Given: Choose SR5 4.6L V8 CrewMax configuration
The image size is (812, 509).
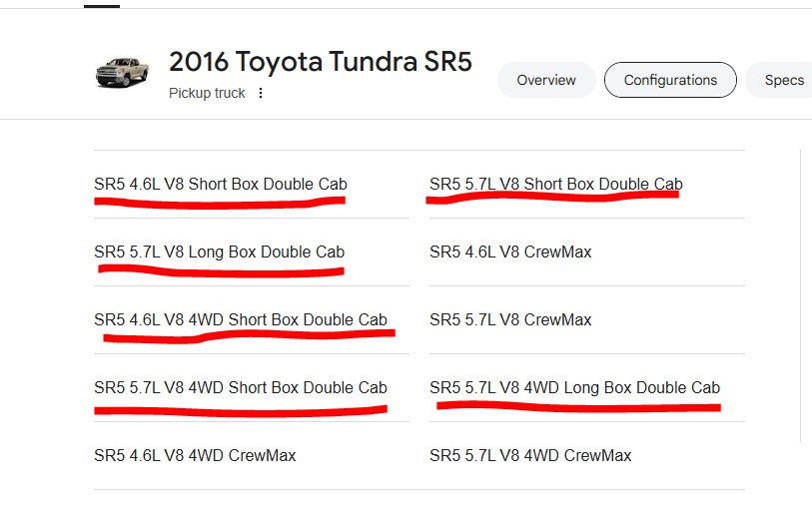Looking at the screenshot, I should (x=510, y=252).
